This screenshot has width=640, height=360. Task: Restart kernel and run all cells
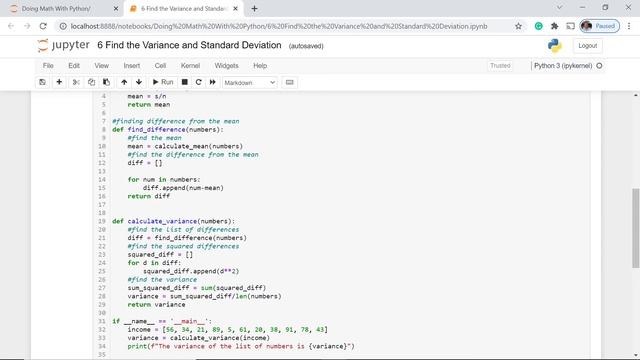point(213,82)
